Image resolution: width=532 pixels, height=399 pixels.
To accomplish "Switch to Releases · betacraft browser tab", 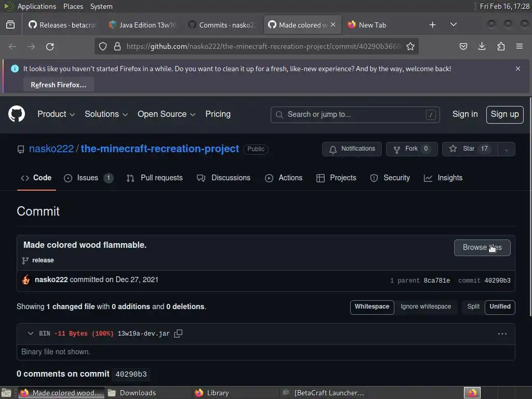I will [63, 25].
